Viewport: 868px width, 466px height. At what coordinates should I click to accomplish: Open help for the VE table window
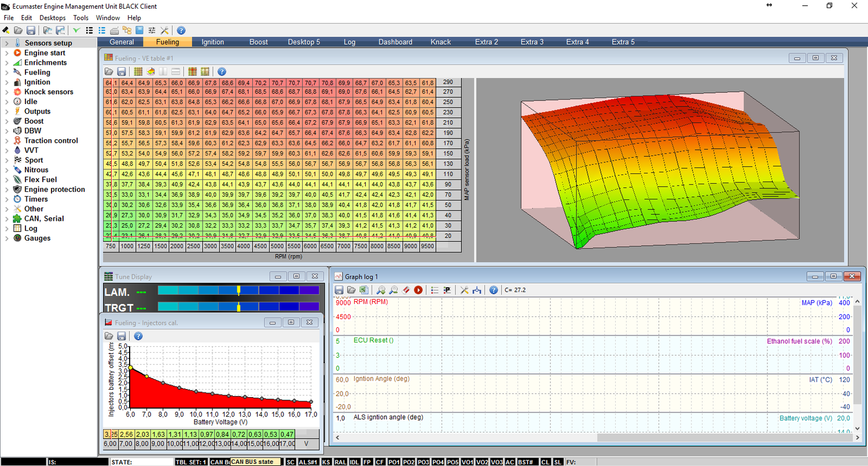222,72
